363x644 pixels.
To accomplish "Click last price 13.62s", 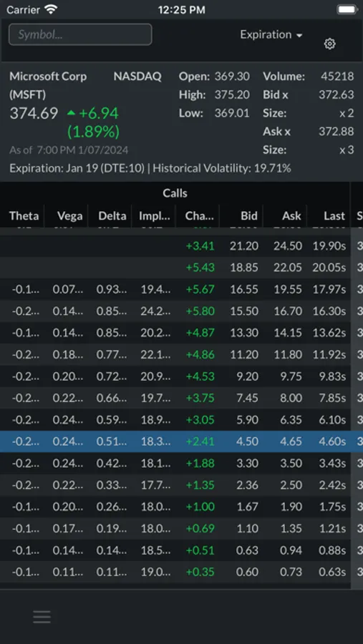I will (x=329, y=333).
